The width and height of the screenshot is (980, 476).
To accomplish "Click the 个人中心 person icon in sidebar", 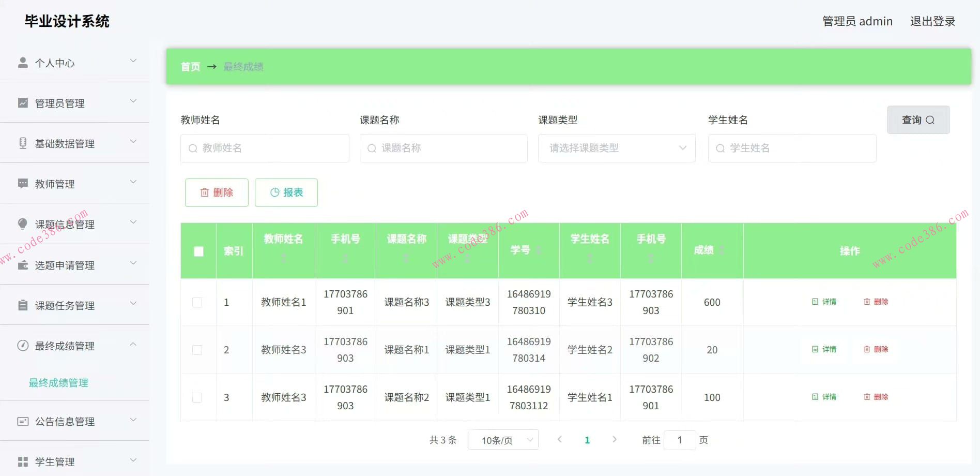I will (x=23, y=62).
